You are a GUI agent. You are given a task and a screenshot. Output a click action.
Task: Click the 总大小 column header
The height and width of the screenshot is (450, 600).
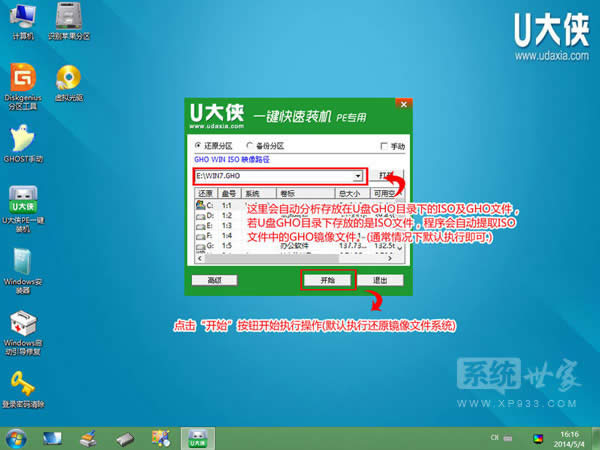click(352, 193)
